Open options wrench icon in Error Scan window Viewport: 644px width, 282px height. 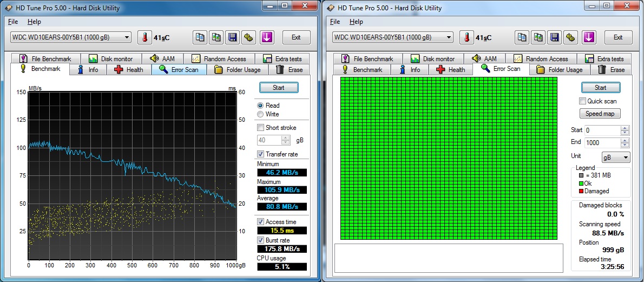click(x=570, y=37)
